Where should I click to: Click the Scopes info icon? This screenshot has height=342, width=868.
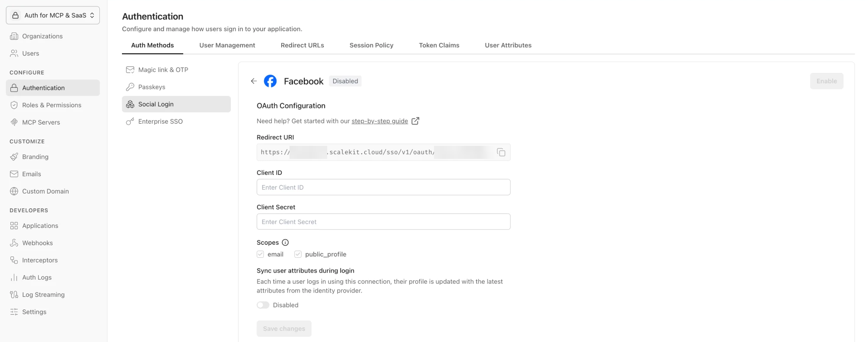click(285, 243)
